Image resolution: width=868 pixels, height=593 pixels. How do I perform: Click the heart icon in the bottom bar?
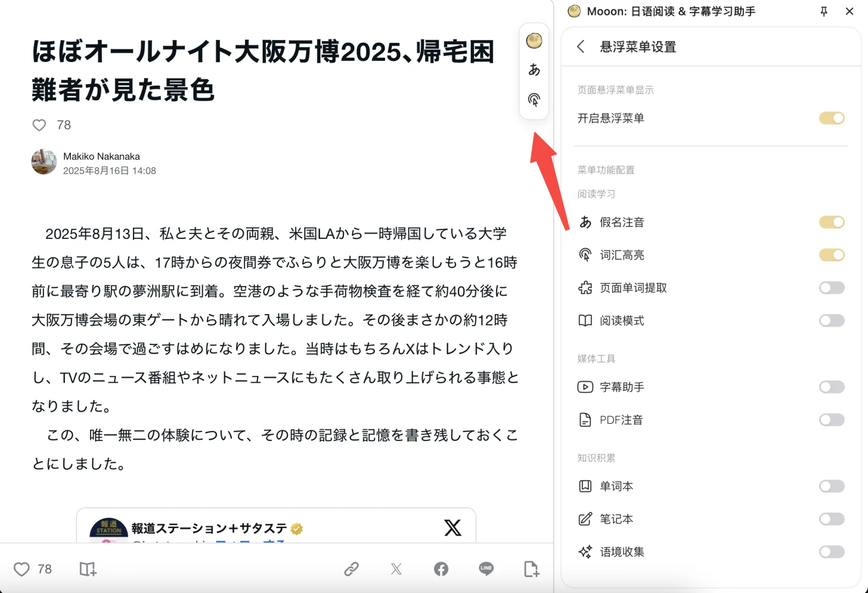[21, 569]
